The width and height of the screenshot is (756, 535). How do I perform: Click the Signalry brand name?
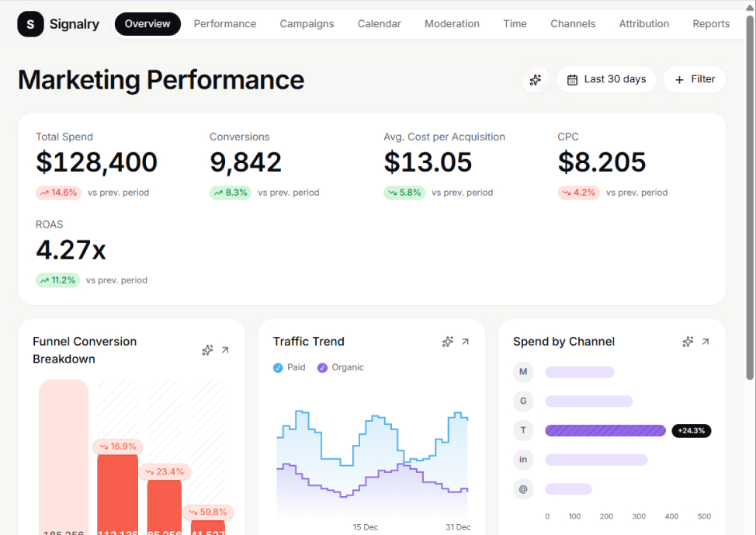click(75, 24)
